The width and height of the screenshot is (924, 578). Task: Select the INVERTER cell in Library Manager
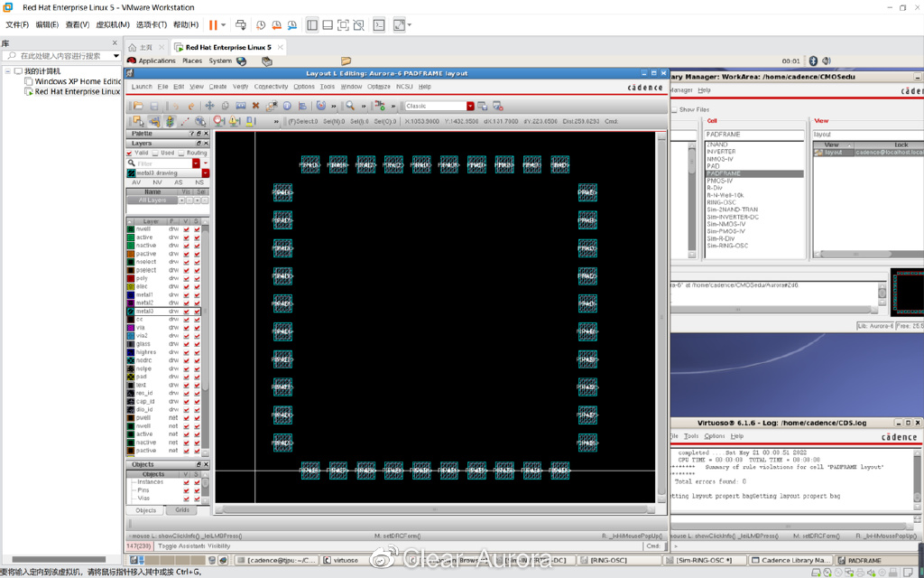click(x=721, y=152)
